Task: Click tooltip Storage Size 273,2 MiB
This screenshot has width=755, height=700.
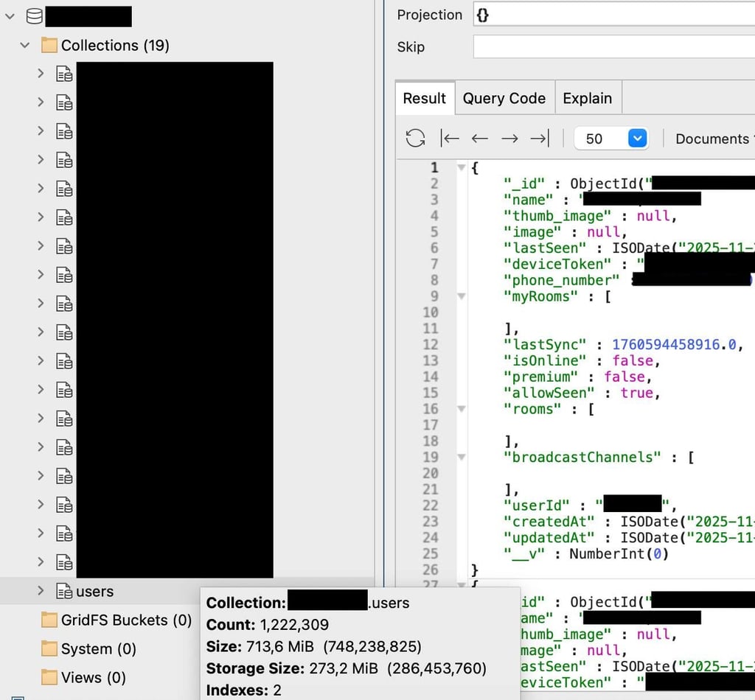Action: click(347, 668)
